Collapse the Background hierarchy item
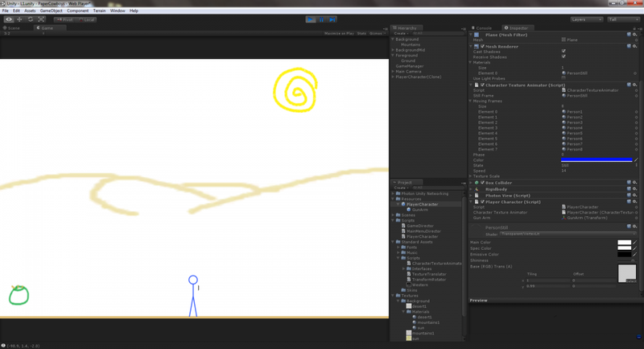Viewport: 644px width, 349px height. coord(393,39)
